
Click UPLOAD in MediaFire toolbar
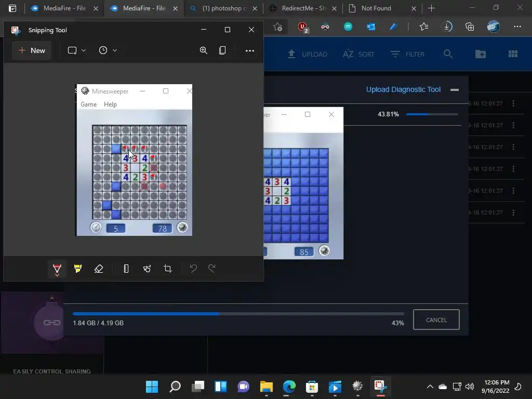(308, 54)
